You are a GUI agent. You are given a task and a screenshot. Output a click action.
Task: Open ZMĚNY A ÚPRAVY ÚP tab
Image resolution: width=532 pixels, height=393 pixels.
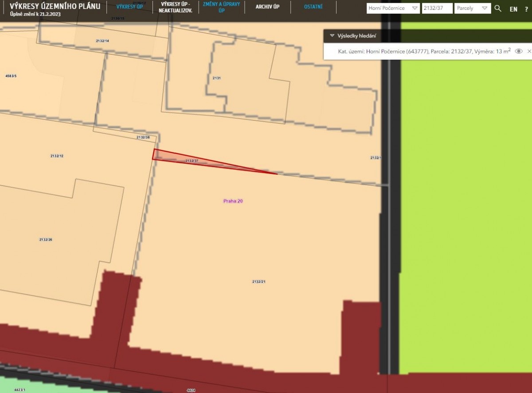point(221,7)
